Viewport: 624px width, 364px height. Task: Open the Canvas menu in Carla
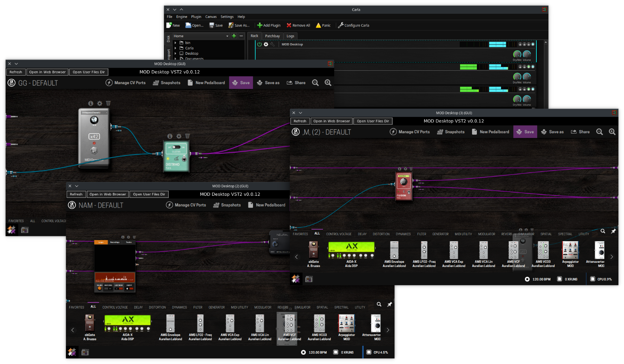[x=211, y=17]
